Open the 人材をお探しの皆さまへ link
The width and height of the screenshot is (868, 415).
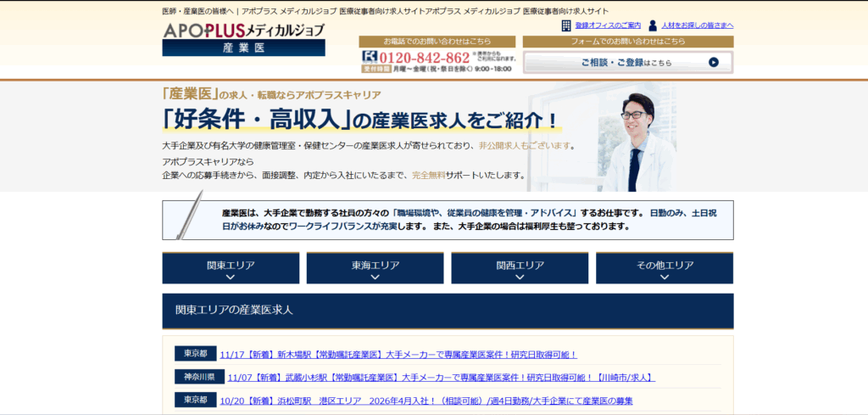coord(698,25)
